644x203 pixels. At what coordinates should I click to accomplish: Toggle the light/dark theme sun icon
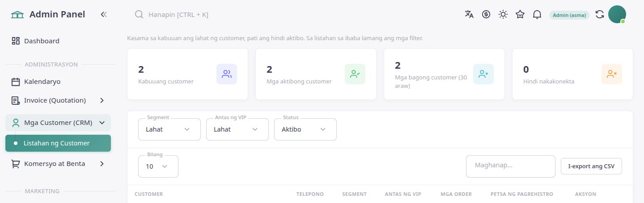pyautogui.click(x=503, y=14)
